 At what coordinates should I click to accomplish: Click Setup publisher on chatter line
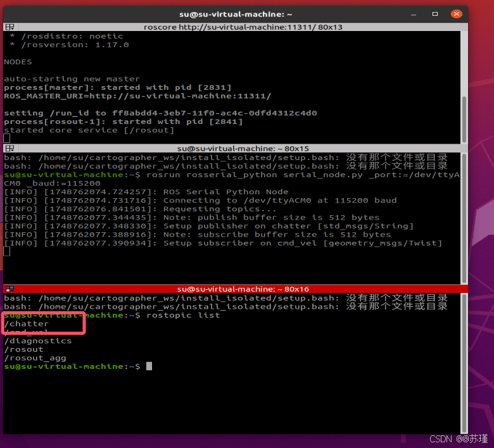[208, 226]
